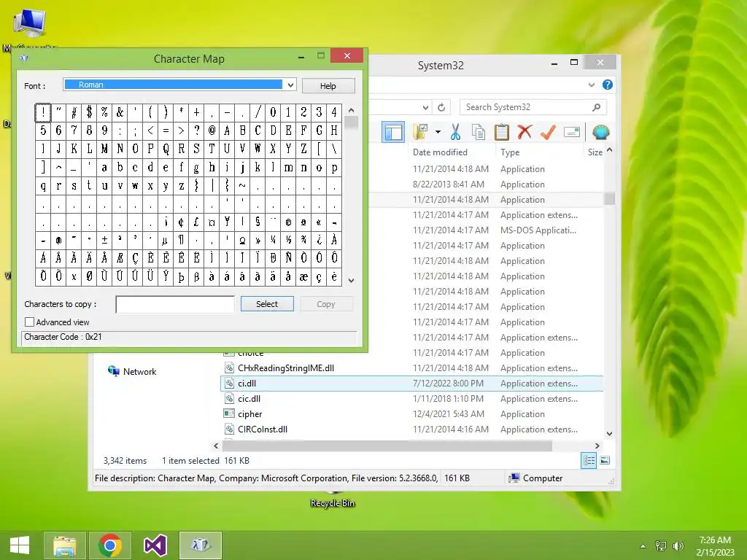747x560 pixels.
Task: Open File Explorer from taskbar
Action: 65,545
